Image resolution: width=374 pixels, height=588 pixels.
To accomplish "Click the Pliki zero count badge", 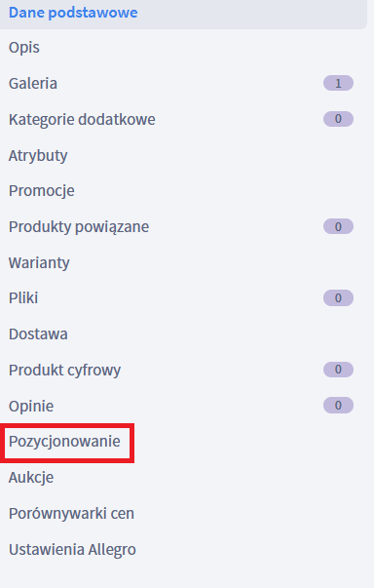I will tap(338, 297).
